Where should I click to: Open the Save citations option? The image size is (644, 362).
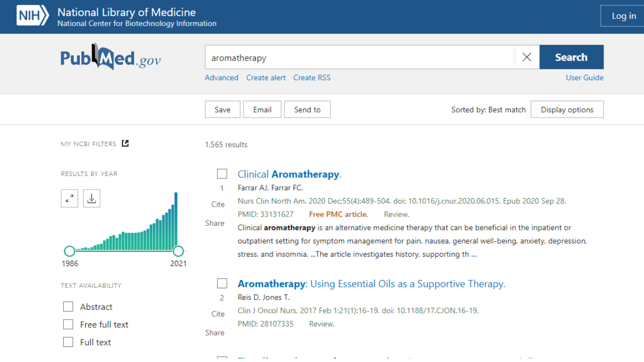[222, 109]
